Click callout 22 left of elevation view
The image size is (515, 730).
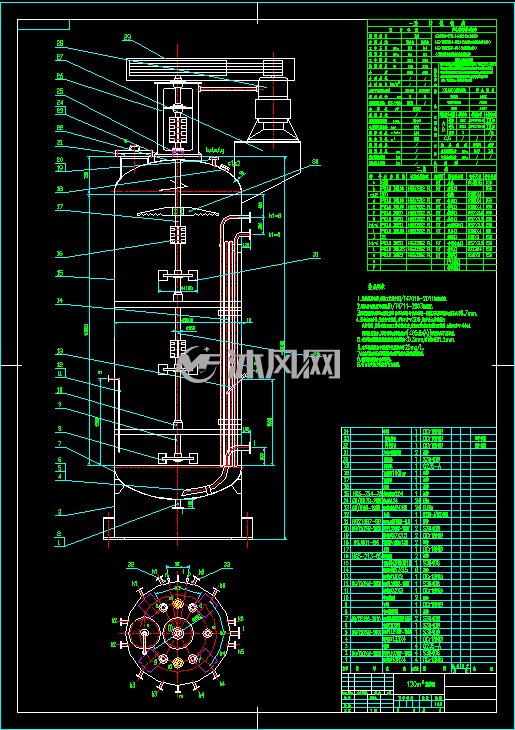click(x=60, y=128)
